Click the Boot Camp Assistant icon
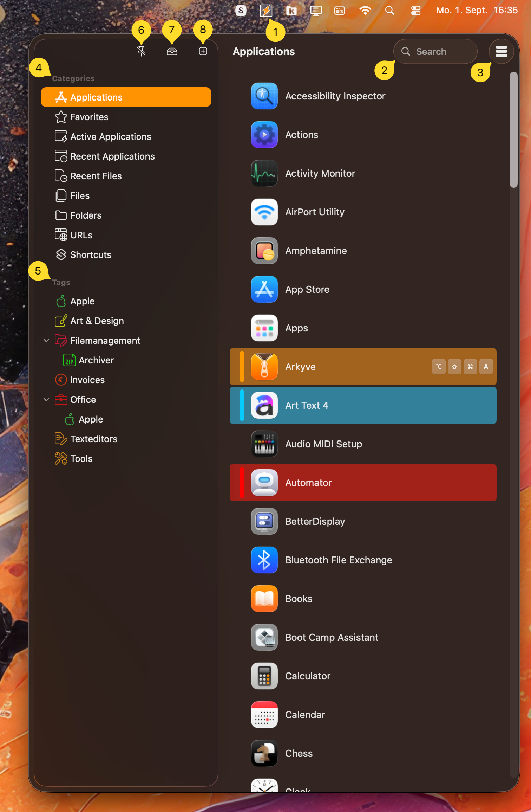Viewport: 531px width, 812px height. [264, 637]
